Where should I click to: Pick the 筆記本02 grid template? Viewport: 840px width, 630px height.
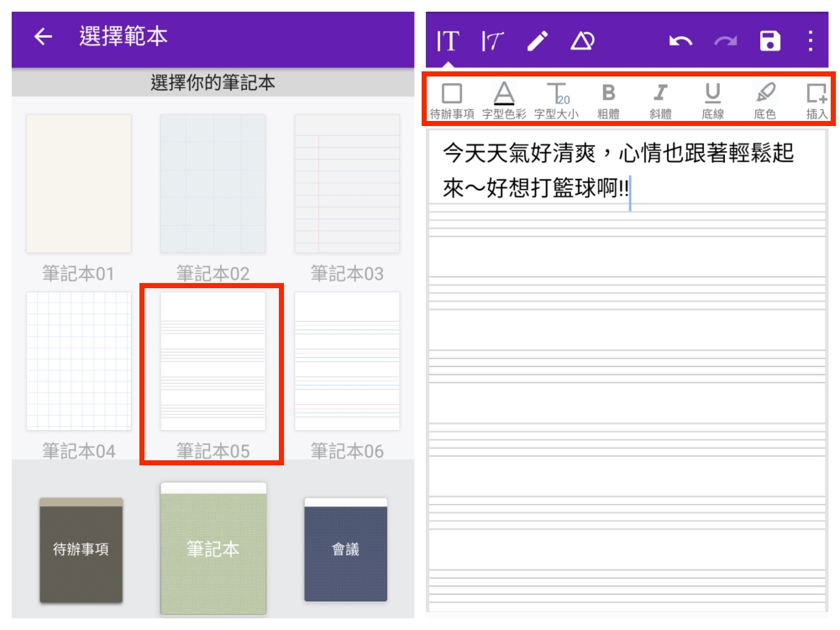(213, 184)
